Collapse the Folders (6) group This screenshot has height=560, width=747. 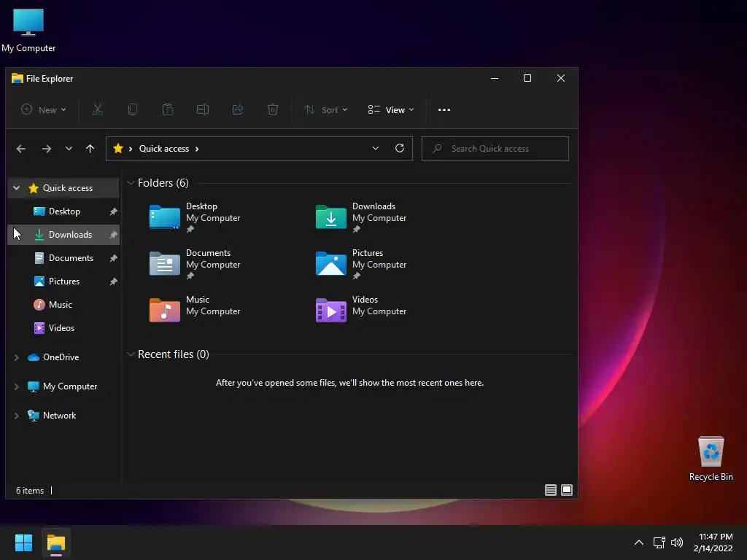131,183
